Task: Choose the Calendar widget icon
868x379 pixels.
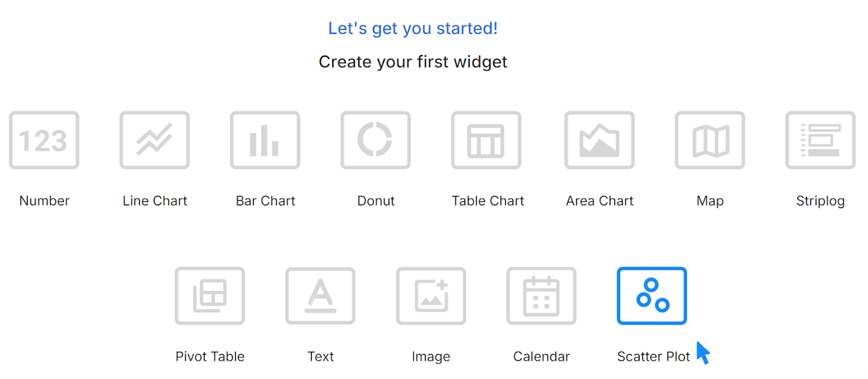Action: click(x=541, y=296)
